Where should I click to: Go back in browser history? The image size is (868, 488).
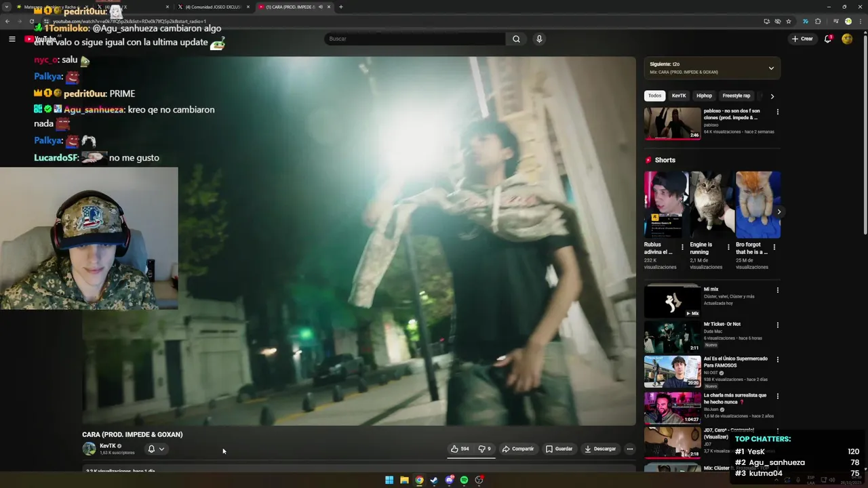pos(7,22)
